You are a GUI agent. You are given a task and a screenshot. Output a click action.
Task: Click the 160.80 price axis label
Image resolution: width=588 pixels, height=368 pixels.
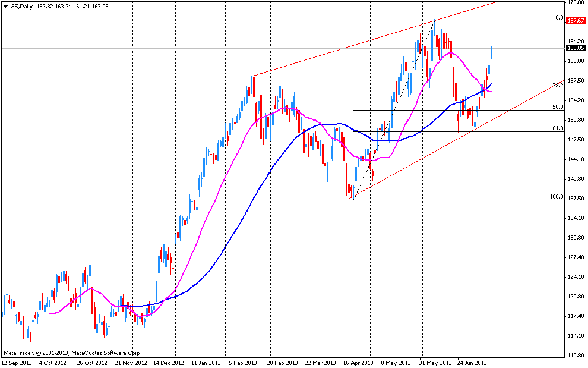(576, 61)
